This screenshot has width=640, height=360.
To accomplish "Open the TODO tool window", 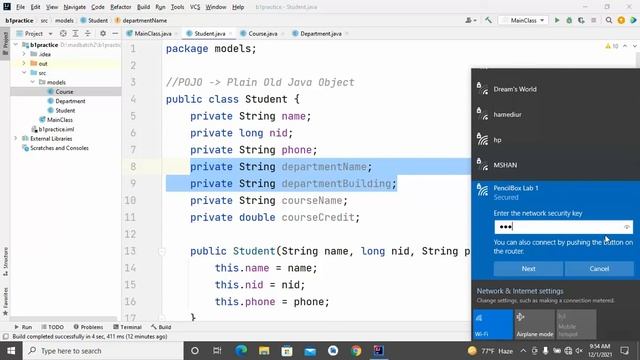I will tap(53, 327).
